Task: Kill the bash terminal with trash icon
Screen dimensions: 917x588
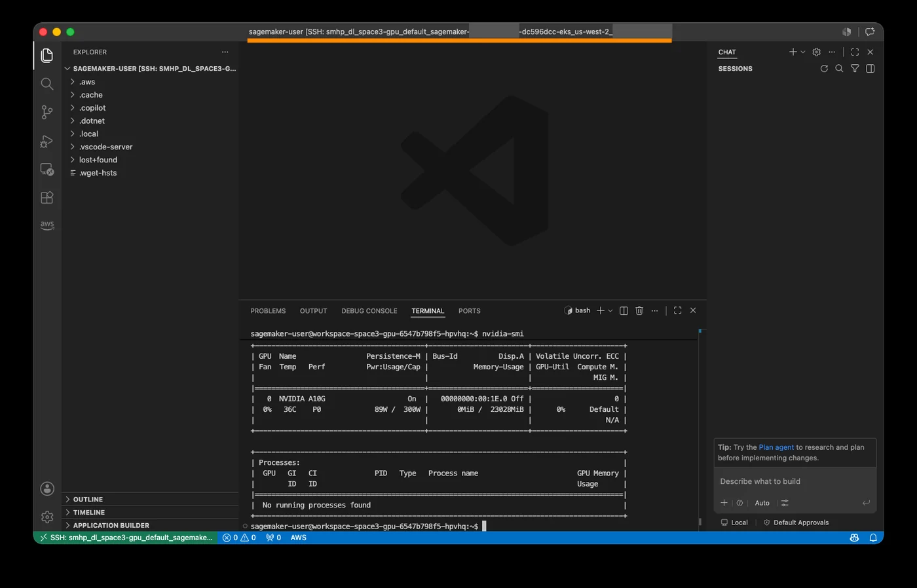Action: (639, 310)
